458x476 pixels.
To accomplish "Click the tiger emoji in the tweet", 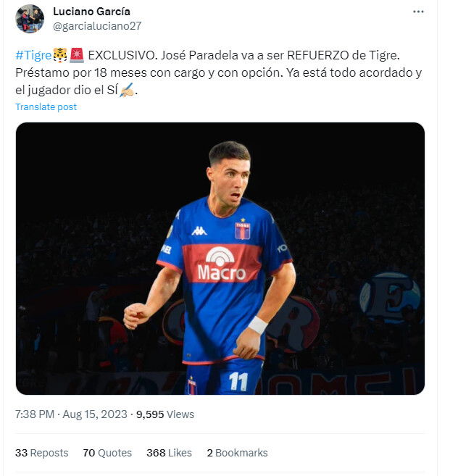I will (60, 55).
